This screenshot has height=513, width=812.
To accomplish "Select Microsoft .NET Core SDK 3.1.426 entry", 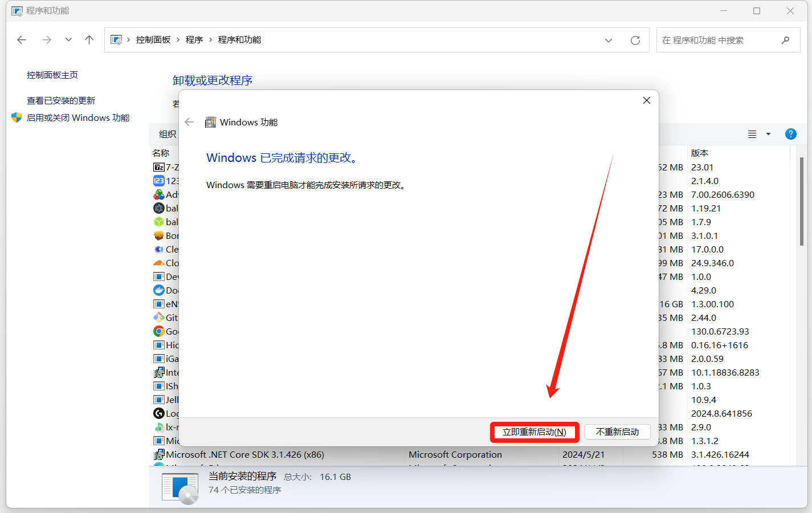I will point(245,455).
